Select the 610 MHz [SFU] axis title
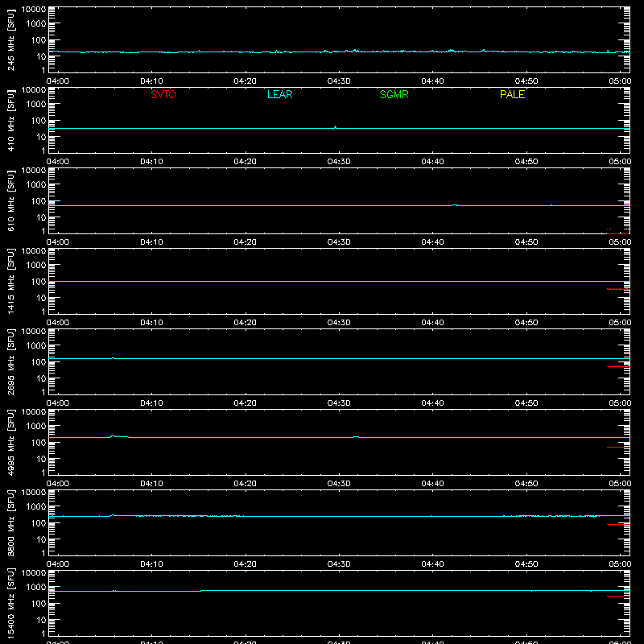 pyautogui.click(x=10, y=200)
